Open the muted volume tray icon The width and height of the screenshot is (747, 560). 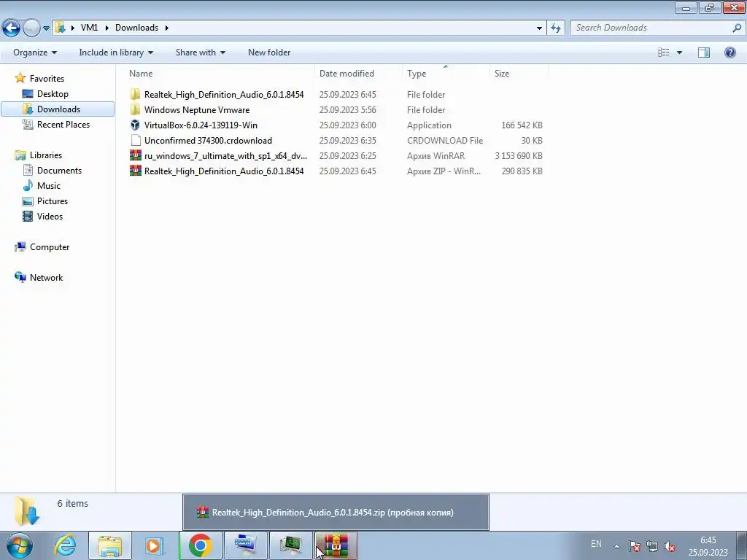coord(670,546)
